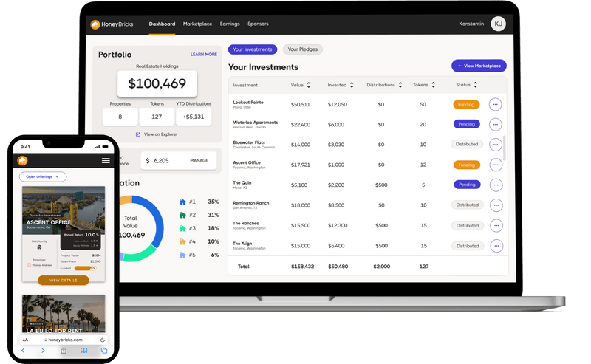The height and width of the screenshot is (364, 591).
Task: Click the $100,469 real estate holdings value
Action: (157, 83)
